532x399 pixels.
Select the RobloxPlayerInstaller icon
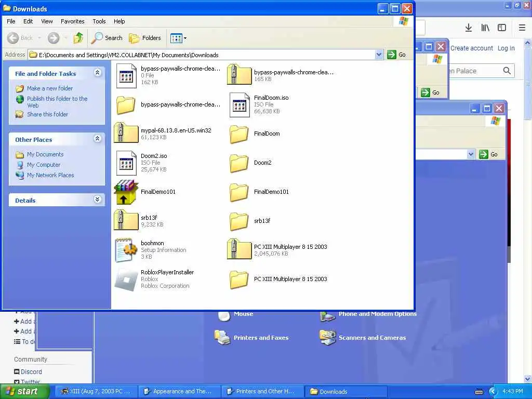pos(126,280)
